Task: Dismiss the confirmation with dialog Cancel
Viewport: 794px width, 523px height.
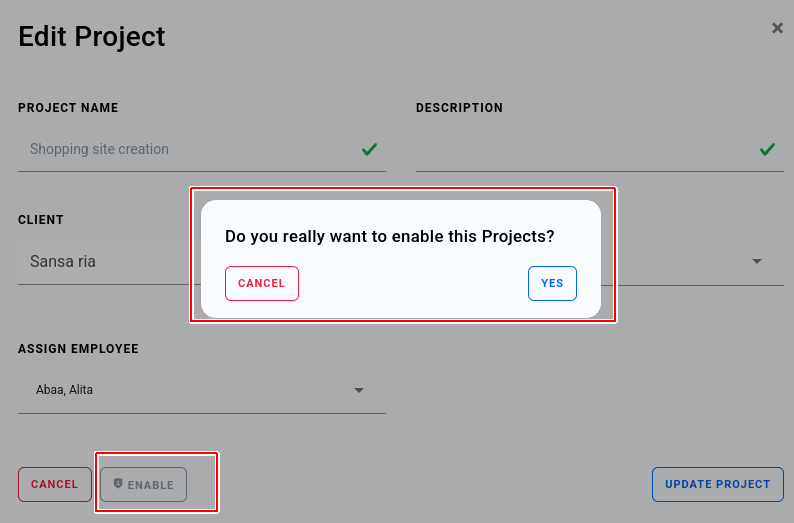Action: [x=262, y=284]
